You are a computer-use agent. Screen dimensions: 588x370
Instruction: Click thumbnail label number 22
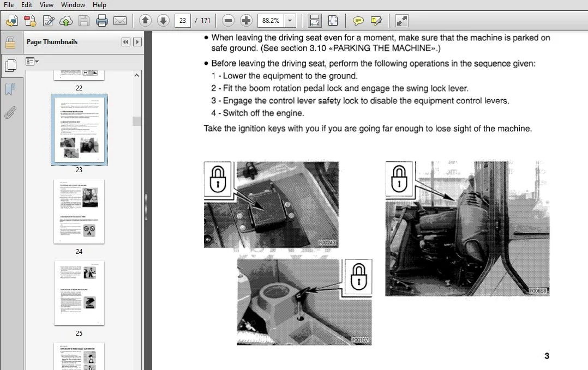[x=79, y=88]
